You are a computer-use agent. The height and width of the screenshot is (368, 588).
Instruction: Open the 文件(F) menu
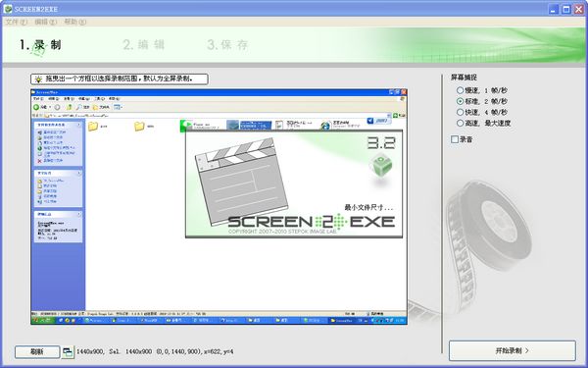click(17, 23)
